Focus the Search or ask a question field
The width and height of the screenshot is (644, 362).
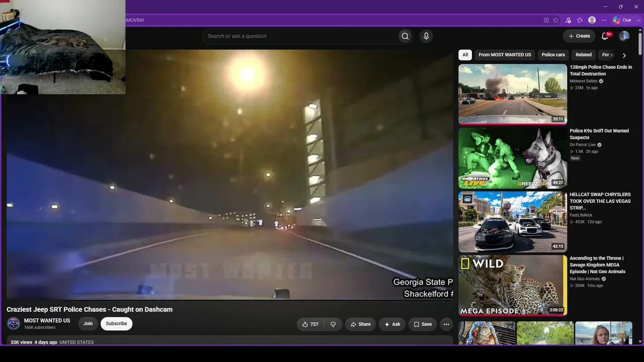pyautogui.click(x=300, y=36)
